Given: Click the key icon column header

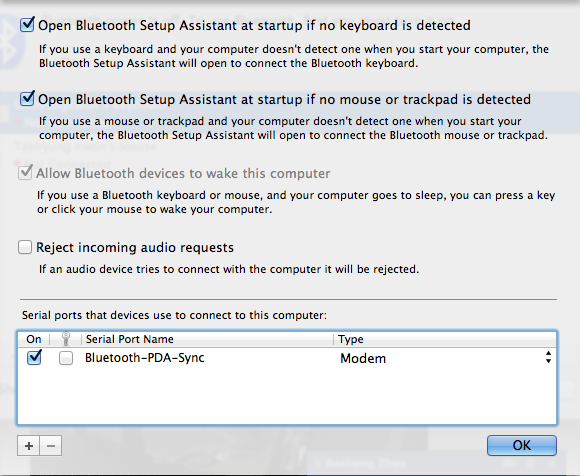Looking at the screenshot, I should coord(65,339).
